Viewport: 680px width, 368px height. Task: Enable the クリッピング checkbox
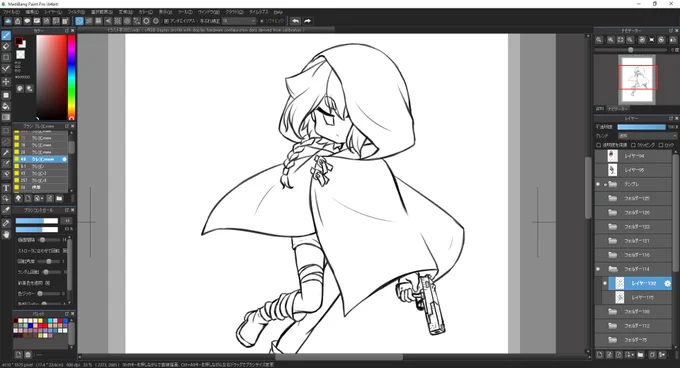pyautogui.click(x=633, y=145)
